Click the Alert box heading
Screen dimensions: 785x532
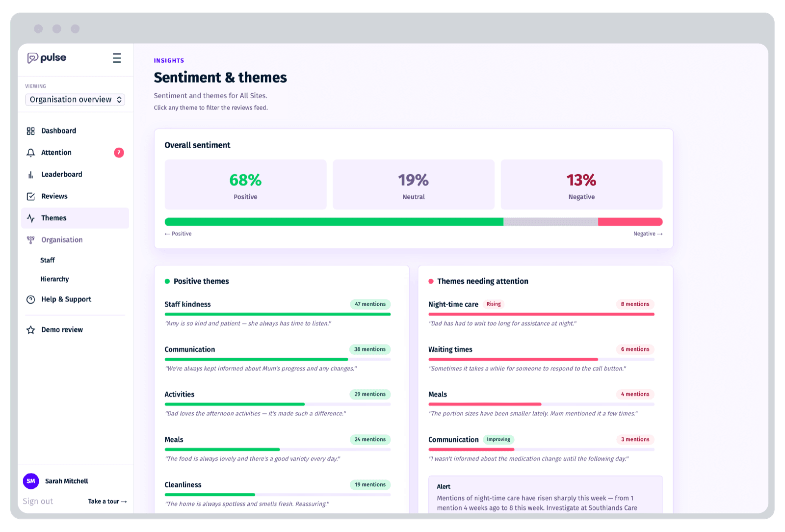coord(444,487)
